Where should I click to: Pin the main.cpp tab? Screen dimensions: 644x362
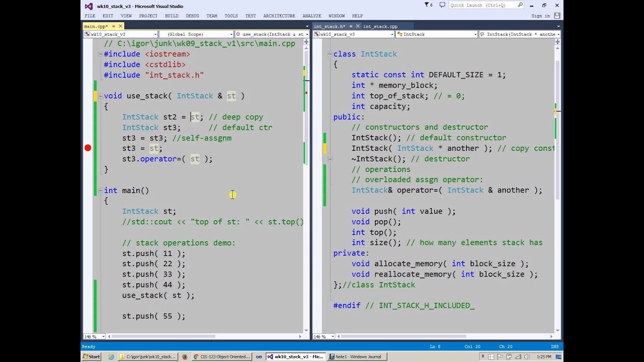tap(114, 26)
